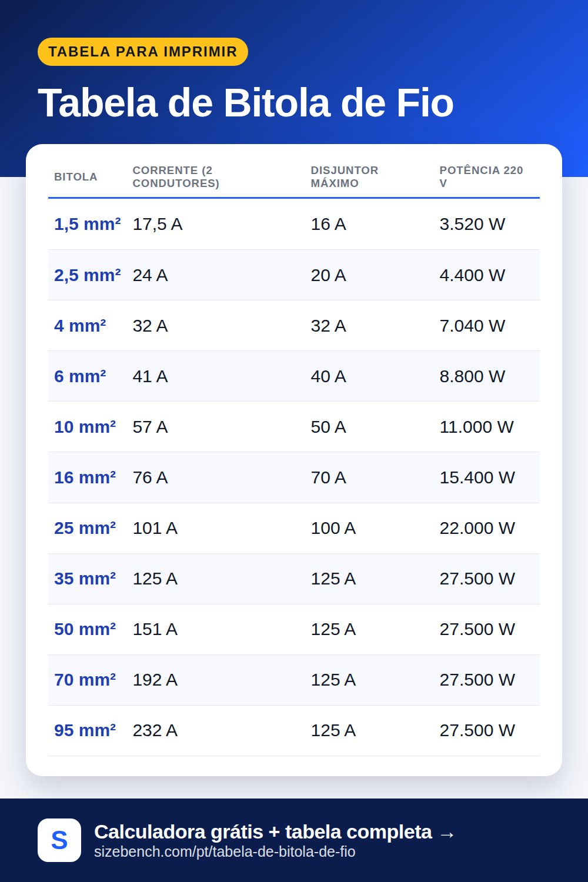Click the 95 mm² row label
This screenshot has width=588, height=882.
click(85, 730)
